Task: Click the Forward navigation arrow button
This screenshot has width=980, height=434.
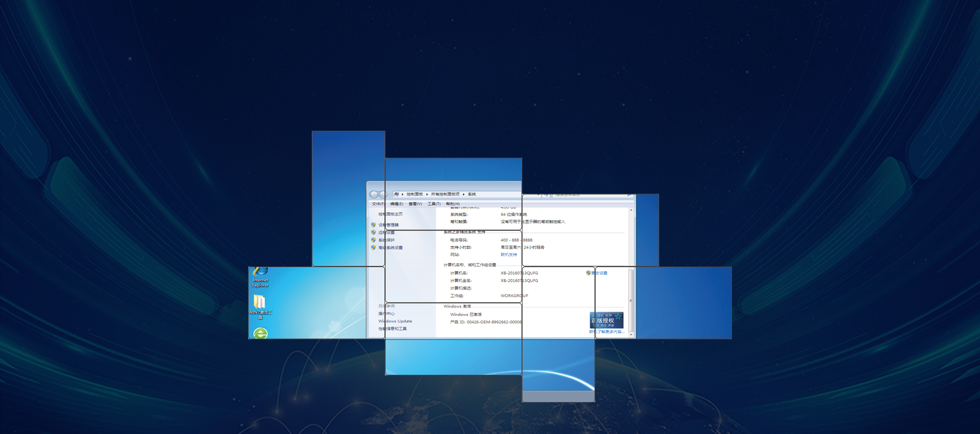Action: (x=383, y=195)
